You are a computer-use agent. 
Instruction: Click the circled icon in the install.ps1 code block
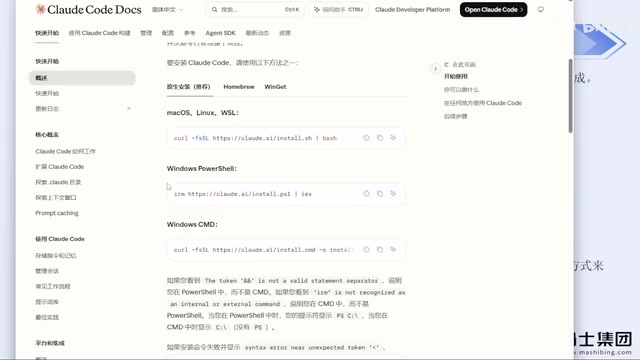tap(366, 193)
